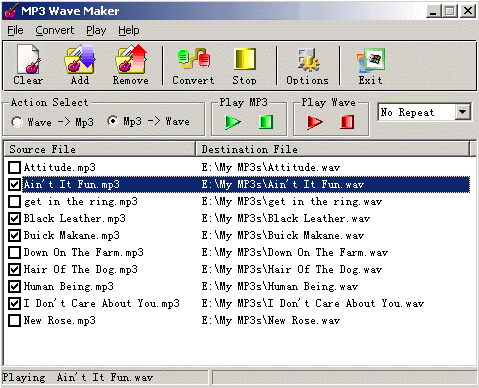
Task: Uncheck the Black Leather.mp3 checkbox
Action: tap(14, 218)
